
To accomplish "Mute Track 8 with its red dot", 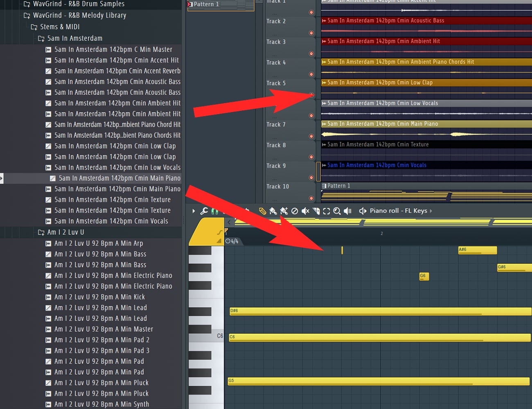I will 311,157.
